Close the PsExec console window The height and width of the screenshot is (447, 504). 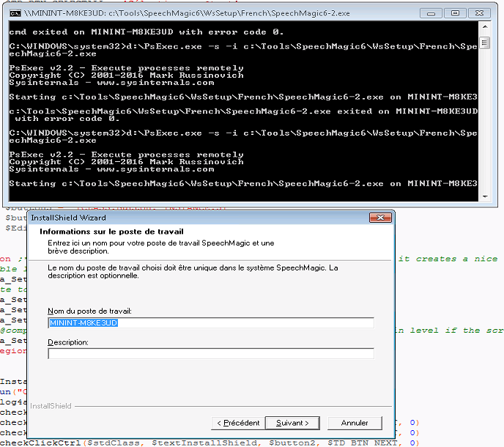point(479,13)
